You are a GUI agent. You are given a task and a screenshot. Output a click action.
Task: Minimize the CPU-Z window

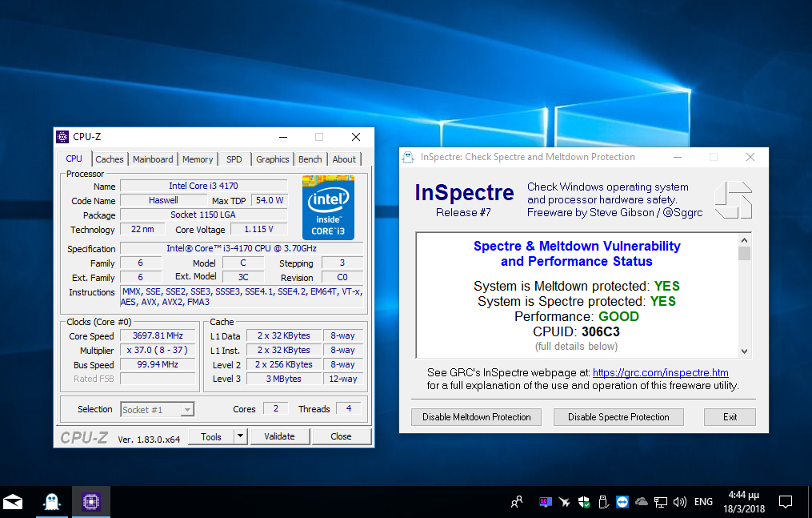283,137
